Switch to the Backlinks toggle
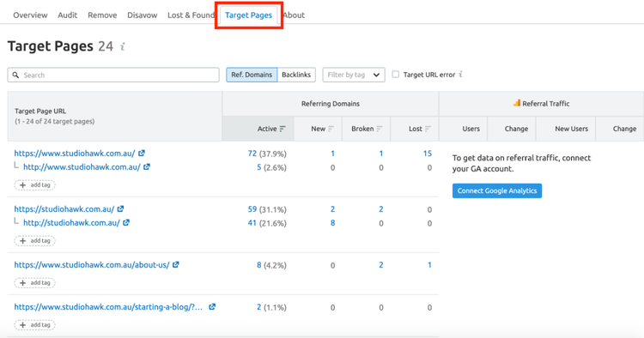644x338 pixels. pyautogui.click(x=296, y=75)
